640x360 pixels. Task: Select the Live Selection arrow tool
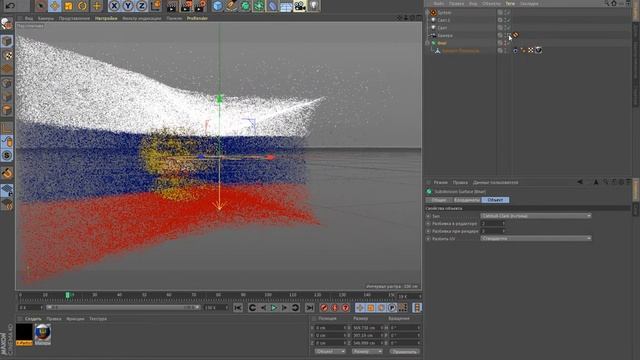40,6
